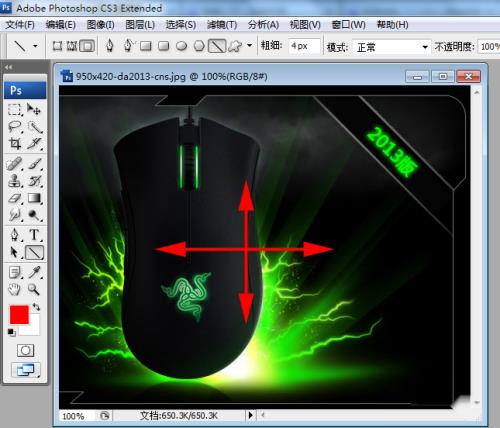Select the Dodge tool

[34, 215]
